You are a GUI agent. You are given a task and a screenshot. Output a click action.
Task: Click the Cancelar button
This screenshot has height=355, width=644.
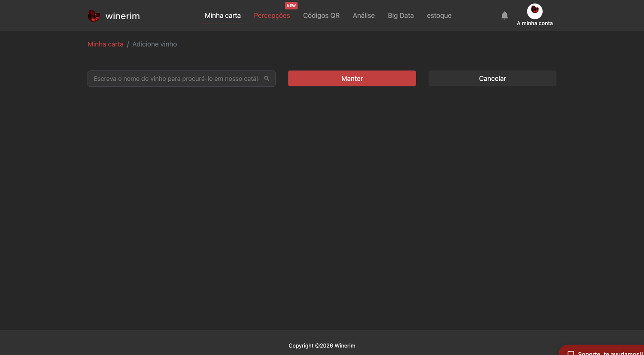[492, 79]
